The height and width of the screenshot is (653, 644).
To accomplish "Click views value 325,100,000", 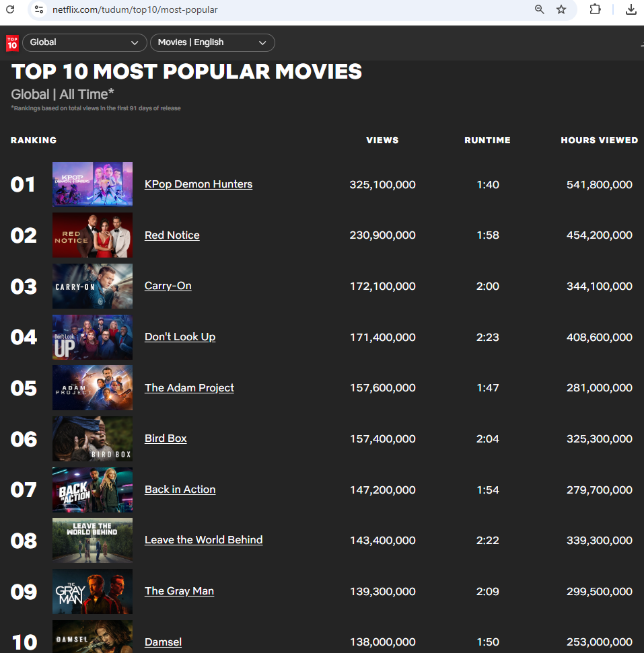I will pos(382,184).
